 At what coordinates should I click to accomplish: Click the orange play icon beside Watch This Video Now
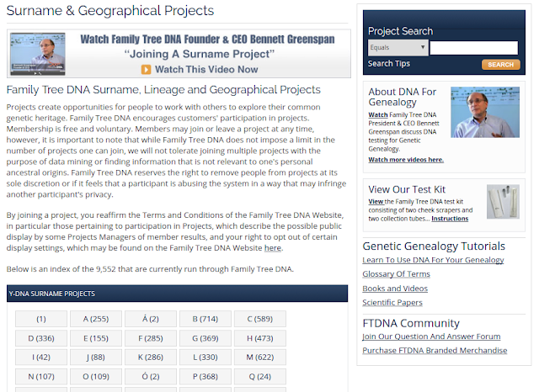coord(146,70)
